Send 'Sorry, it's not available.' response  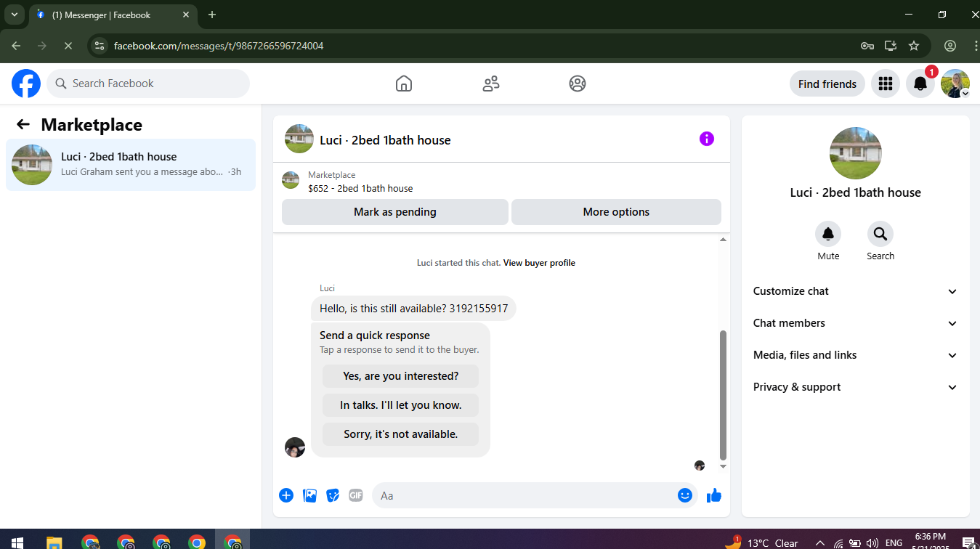400,434
